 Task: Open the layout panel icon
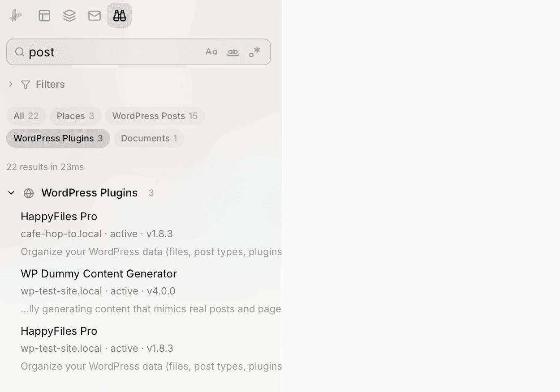click(x=44, y=15)
